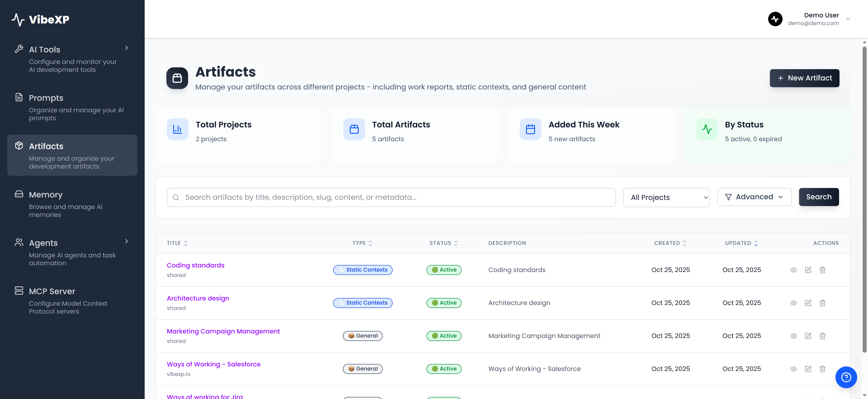View the Coding standards artifact eye icon
868x399 pixels.
(x=794, y=270)
